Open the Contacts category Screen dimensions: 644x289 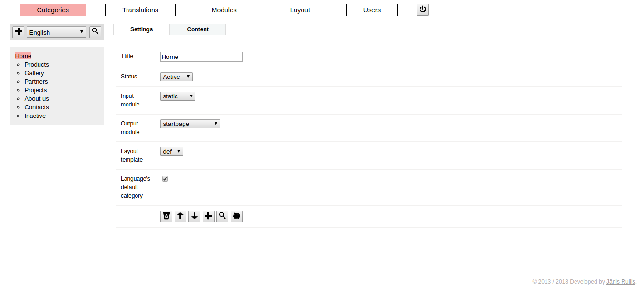(37, 107)
